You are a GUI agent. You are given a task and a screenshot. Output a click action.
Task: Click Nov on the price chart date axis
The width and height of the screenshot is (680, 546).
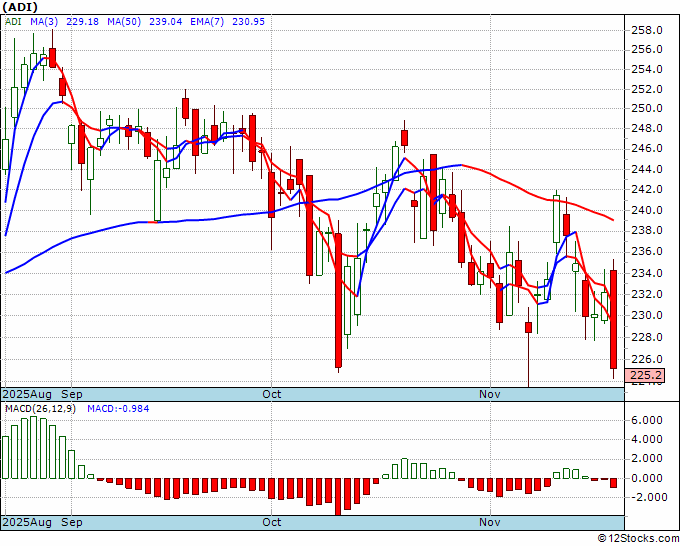tap(490, 395)
